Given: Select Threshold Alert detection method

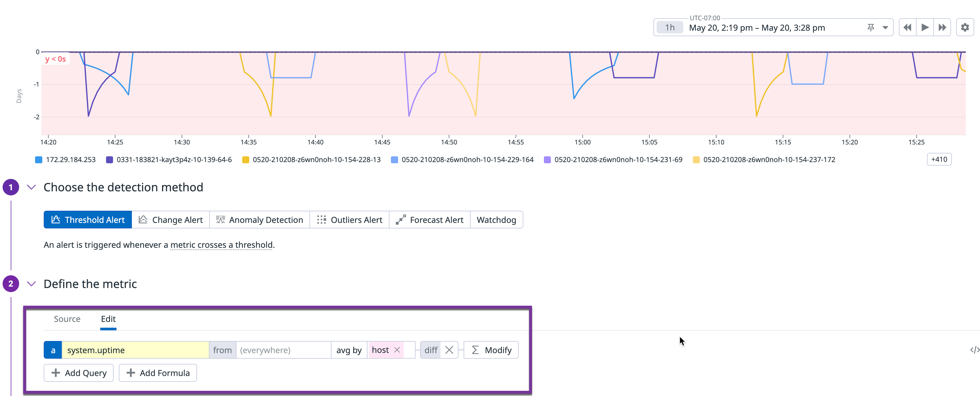Looking at the screenshot, I should tap(88, 220).
